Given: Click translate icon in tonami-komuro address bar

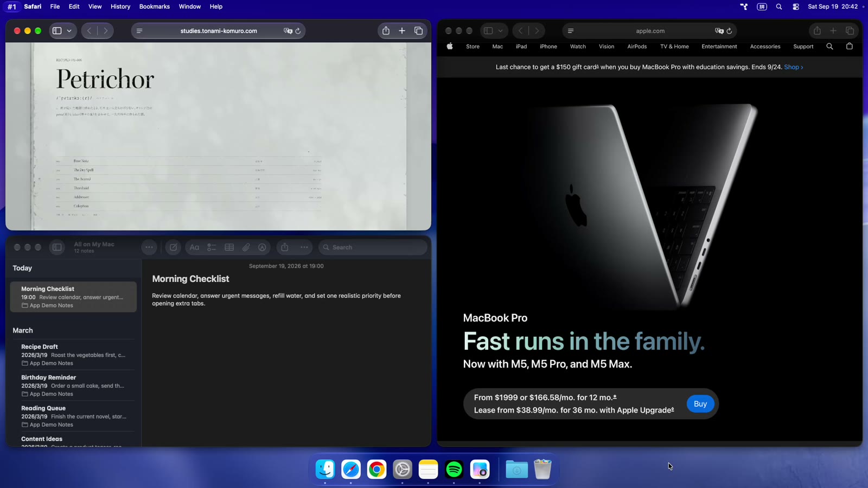Looking at the screenshot, I should pos(288,31).
